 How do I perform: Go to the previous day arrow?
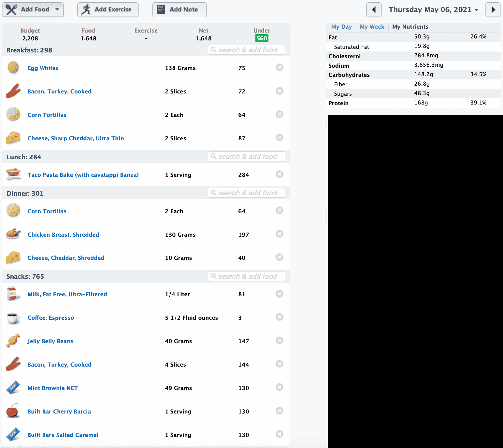pyautogui.click(x=374, y=10)
